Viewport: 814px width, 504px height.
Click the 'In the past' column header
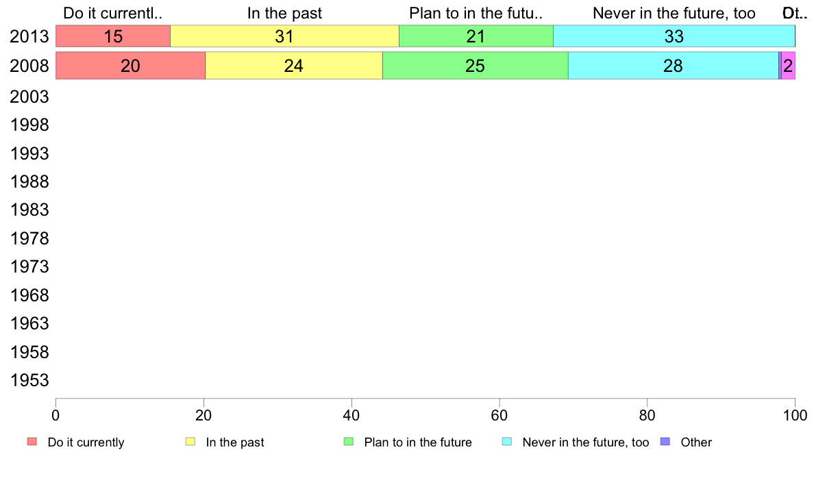click(x=284, y=13)
